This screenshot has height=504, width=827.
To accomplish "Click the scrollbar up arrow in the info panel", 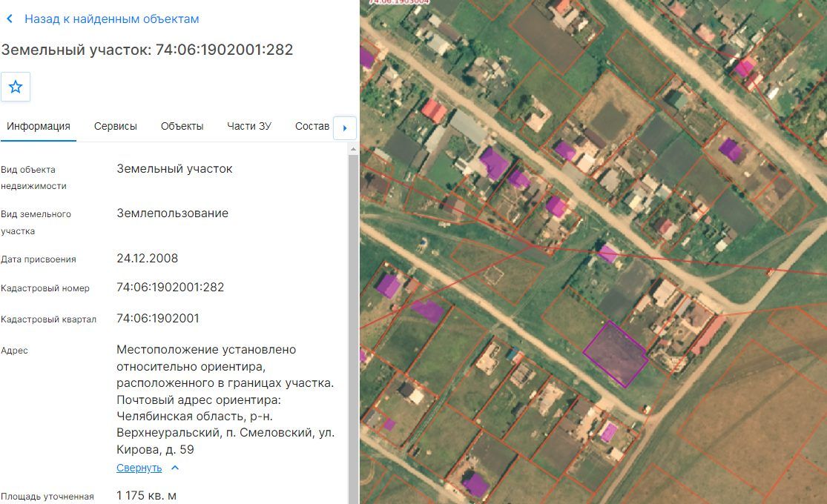I will click(353, 149).
